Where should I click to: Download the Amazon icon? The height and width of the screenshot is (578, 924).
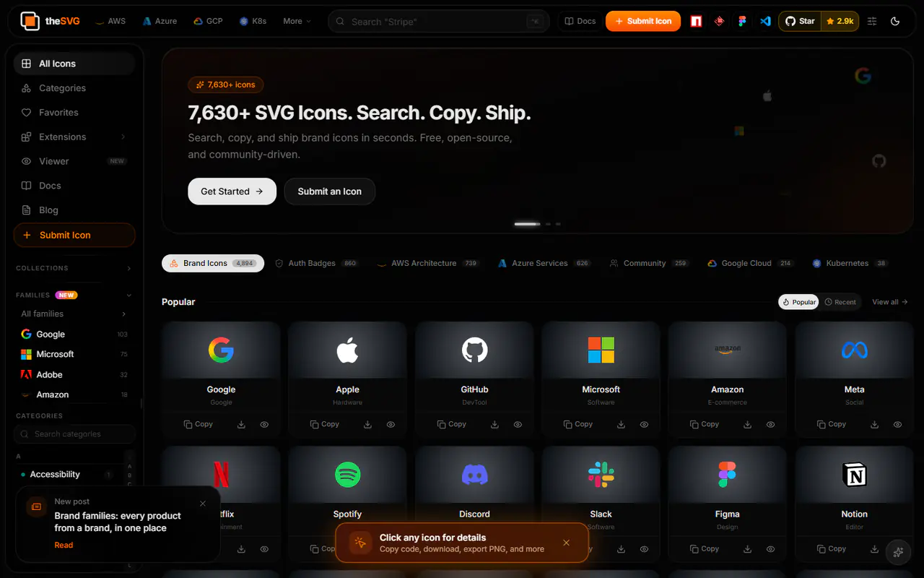point(748,424)
